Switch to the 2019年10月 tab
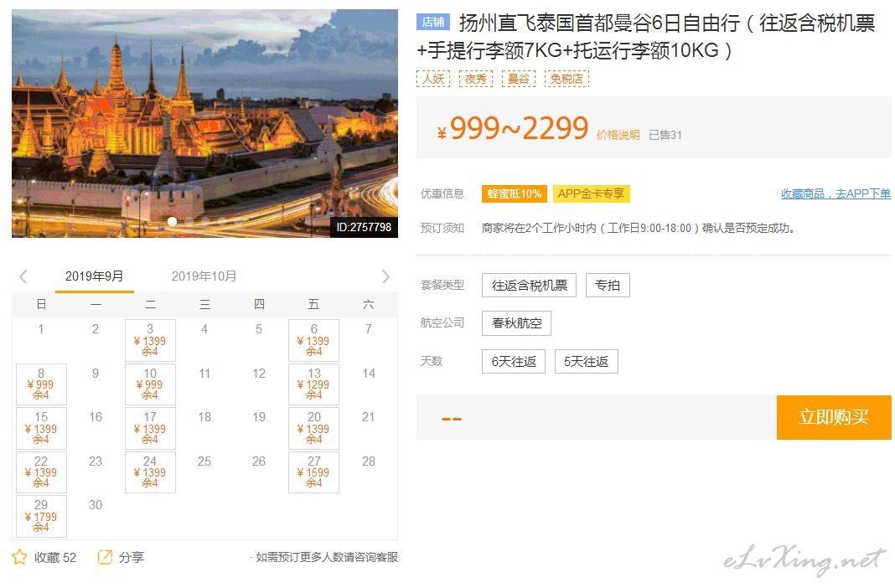 (204, 276)
